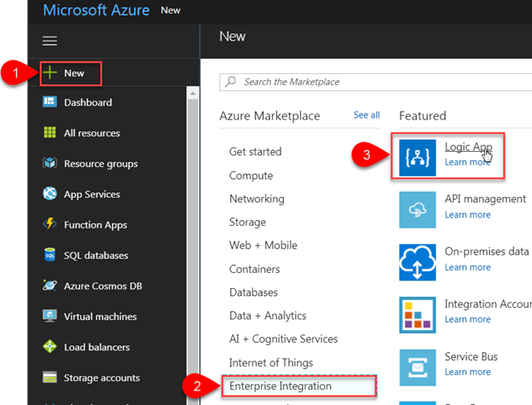Choose the Compute marketplace category
Image resolution: width=532 pixels, height=405 pixels.
point(251,176)
